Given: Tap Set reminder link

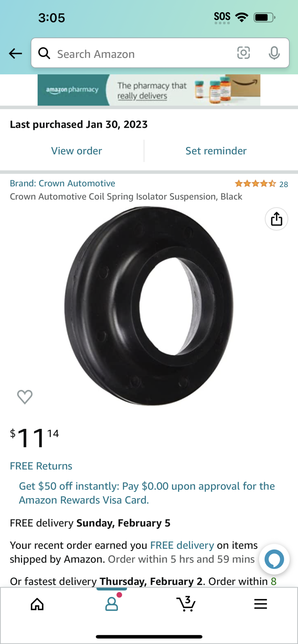Looking at the screenshot, I should coord(216,151).
